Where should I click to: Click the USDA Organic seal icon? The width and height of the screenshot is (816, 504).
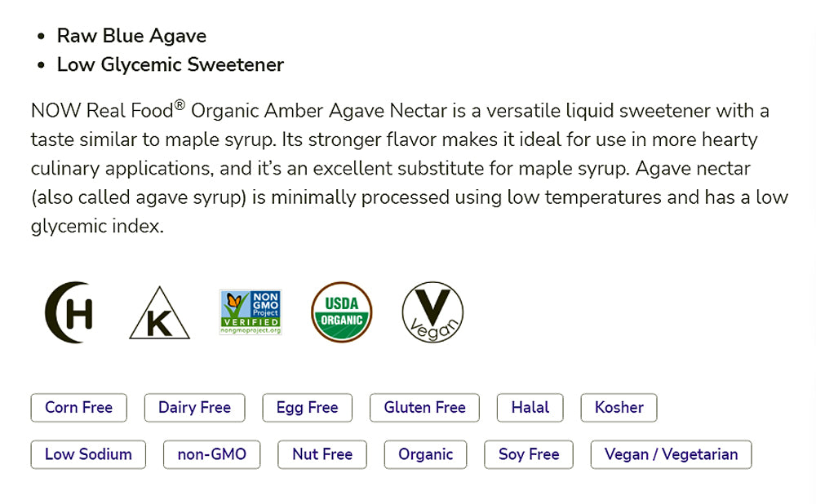[x=342, y=312]
